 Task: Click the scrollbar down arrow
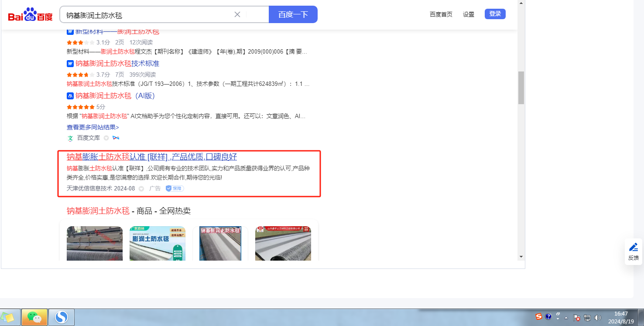click(x=521, y=257)
